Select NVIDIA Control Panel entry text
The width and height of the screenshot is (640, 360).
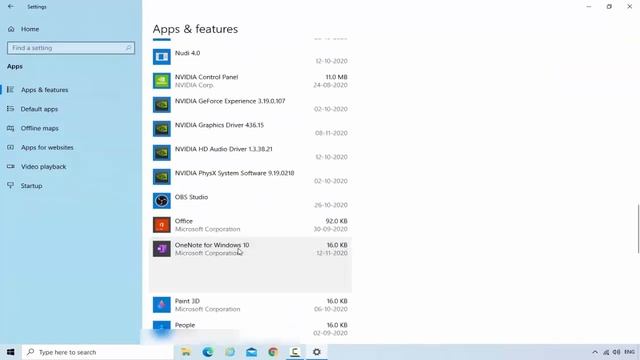(206, 77)
